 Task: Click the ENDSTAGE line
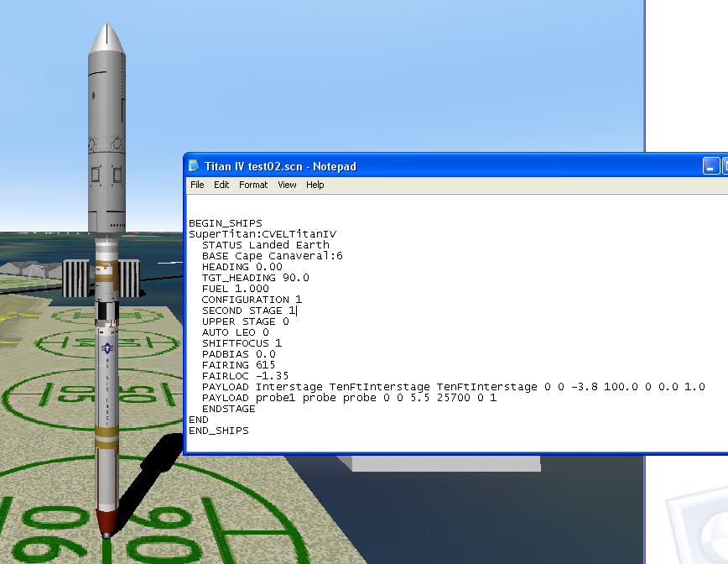click(x=229, y=409)
